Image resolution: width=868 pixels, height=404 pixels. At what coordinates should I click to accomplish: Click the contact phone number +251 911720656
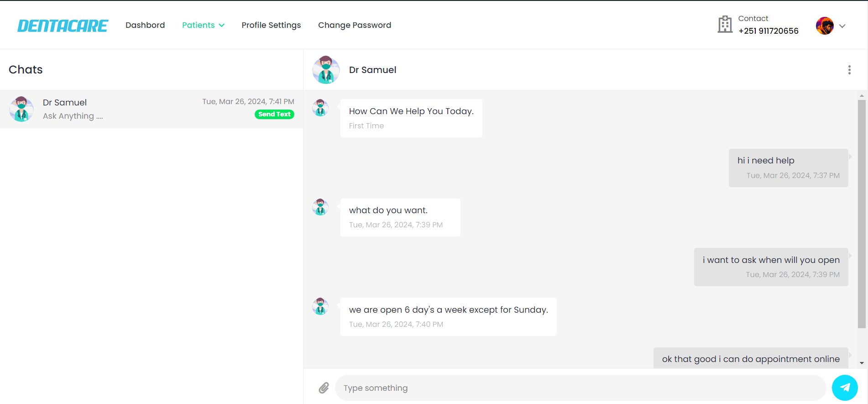tap(769, 31)
